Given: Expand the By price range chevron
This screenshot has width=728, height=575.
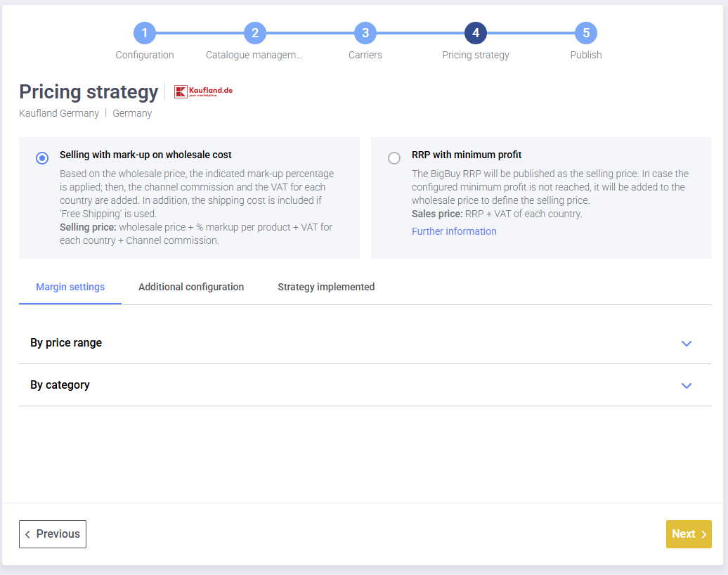Looking at the screenshot, I should [x=687, y=343].
